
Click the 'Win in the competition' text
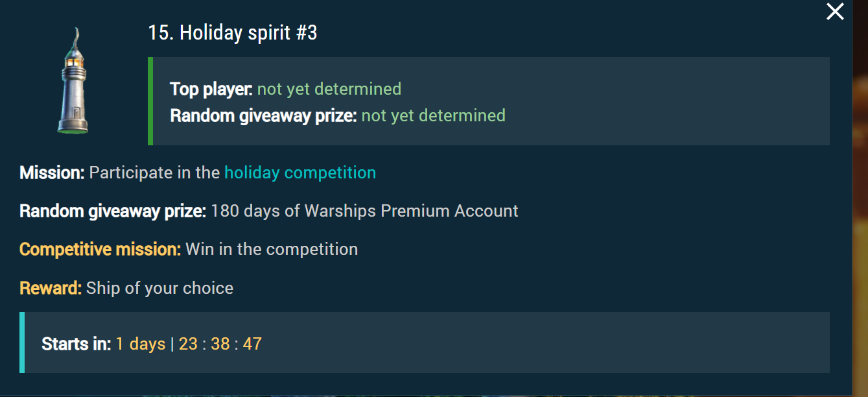point(272,249)
